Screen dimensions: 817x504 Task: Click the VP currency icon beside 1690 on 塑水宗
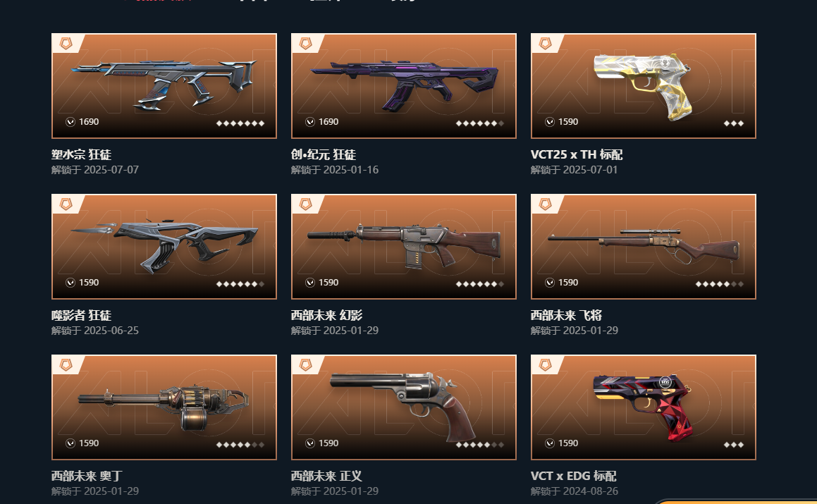[x=70, y=121]
